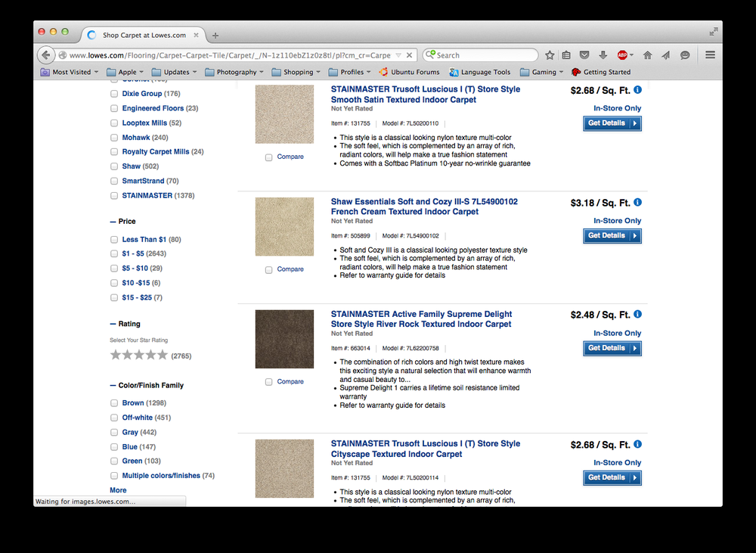The height and width of the screenshot is (553, 756).
Task: Open the Downloads arrow icon
Action: (603, 55)
